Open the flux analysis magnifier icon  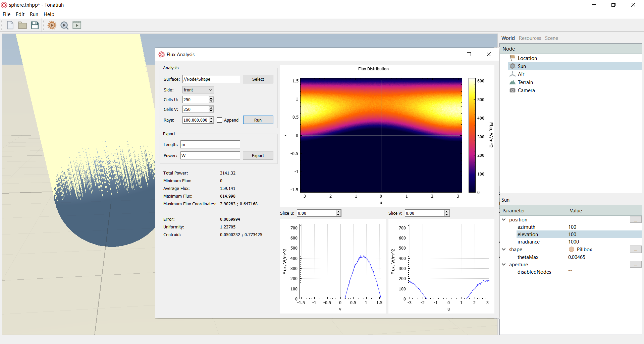tap(64, 25)
